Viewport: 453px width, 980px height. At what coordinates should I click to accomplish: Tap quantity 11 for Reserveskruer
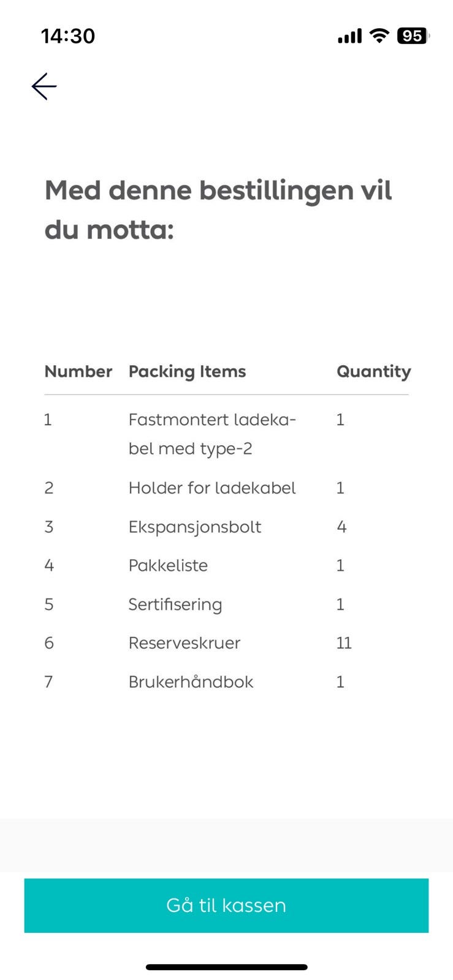[344, 643]
